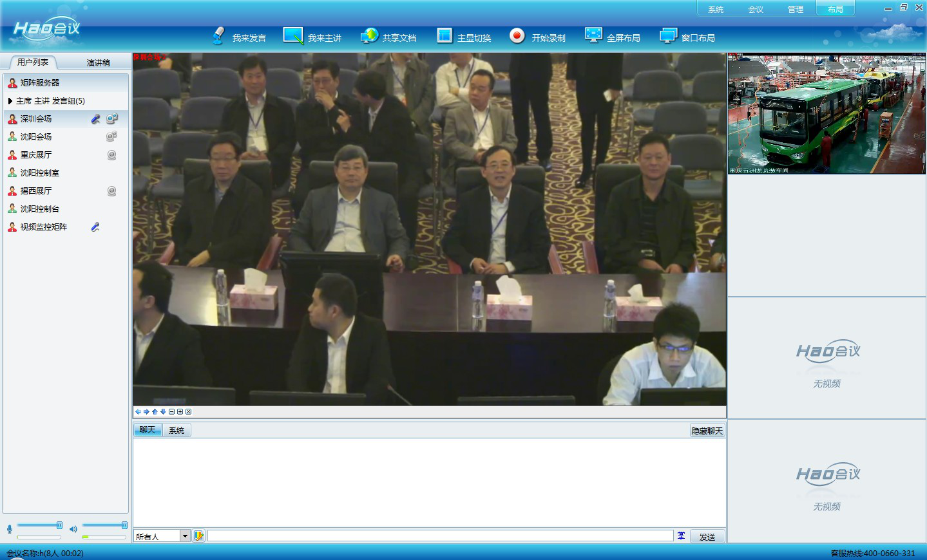Start recording with the 开始录制 icon

click(x=517, y=36)
